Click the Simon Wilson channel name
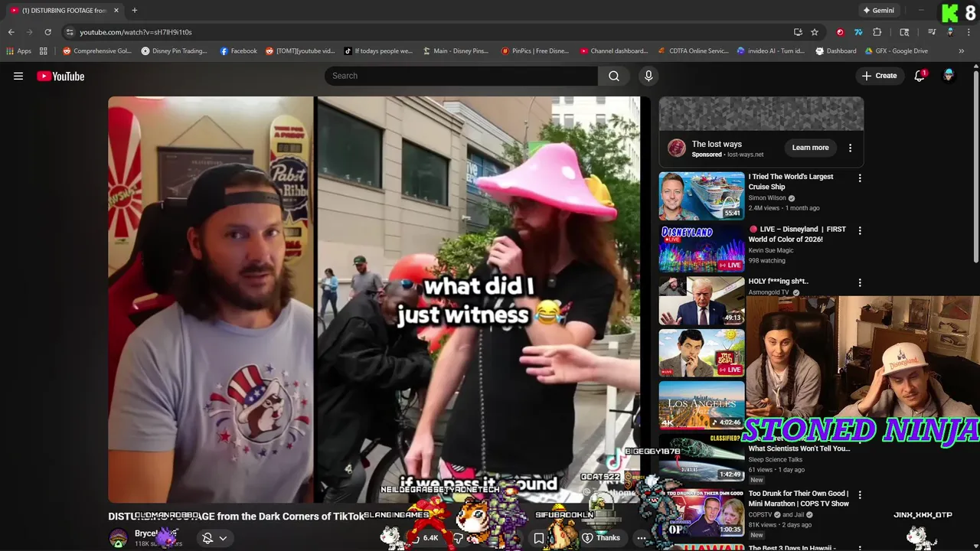 (767, 197)
